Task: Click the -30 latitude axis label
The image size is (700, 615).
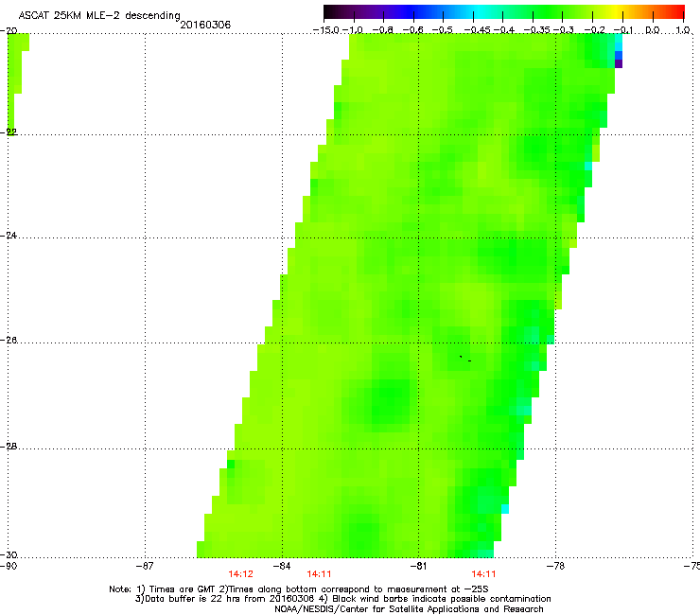Action: (9, 554)
